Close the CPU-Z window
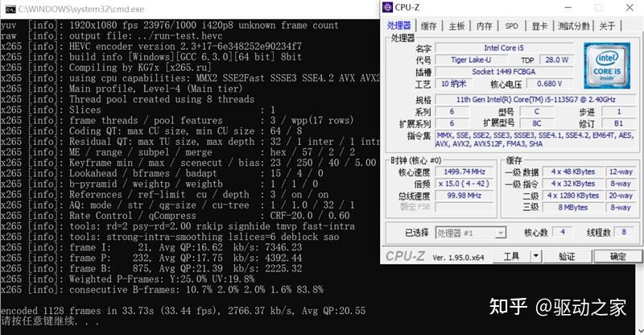The image size is (644, 335). (x=630, y=7)
